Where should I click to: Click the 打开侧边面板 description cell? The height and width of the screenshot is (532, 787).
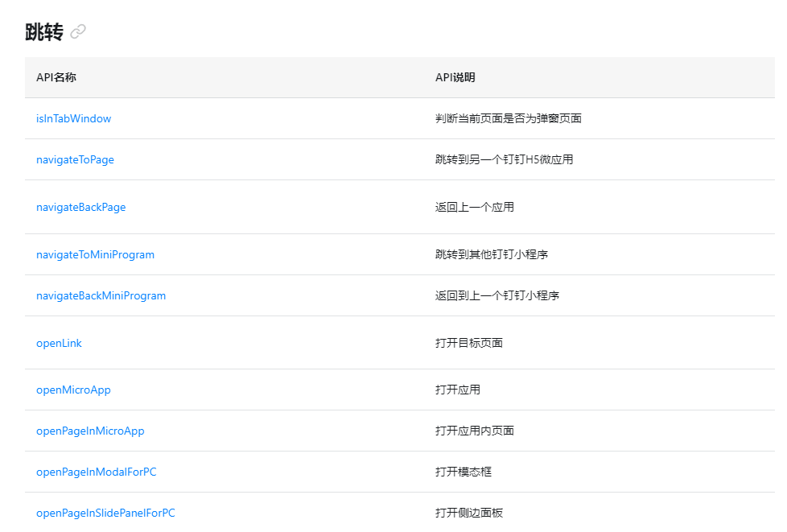click(x=469, y=513)
